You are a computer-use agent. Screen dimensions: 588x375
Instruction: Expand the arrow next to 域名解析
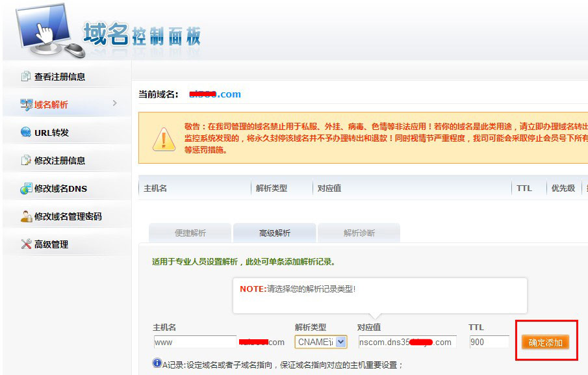click(x=115, y=103)
